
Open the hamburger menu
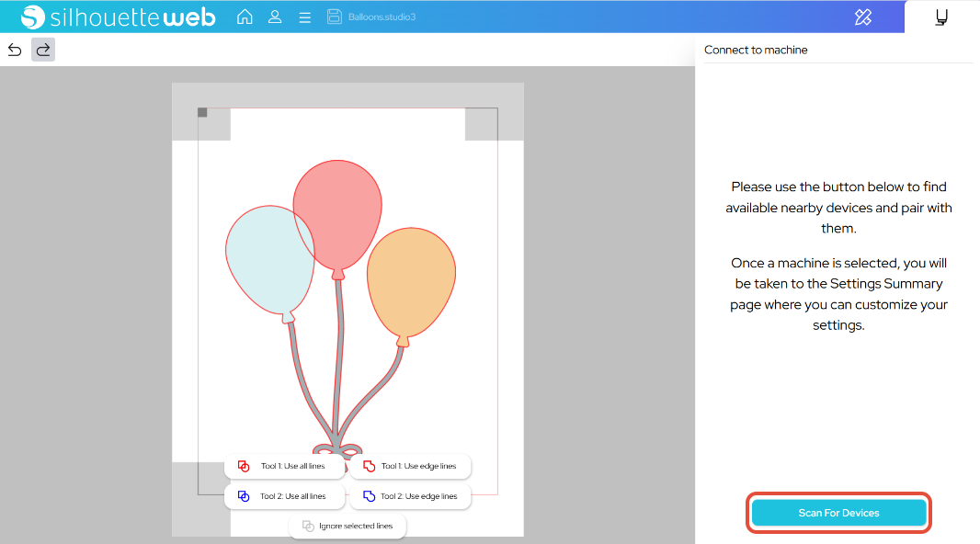click(x=304, y=17)
